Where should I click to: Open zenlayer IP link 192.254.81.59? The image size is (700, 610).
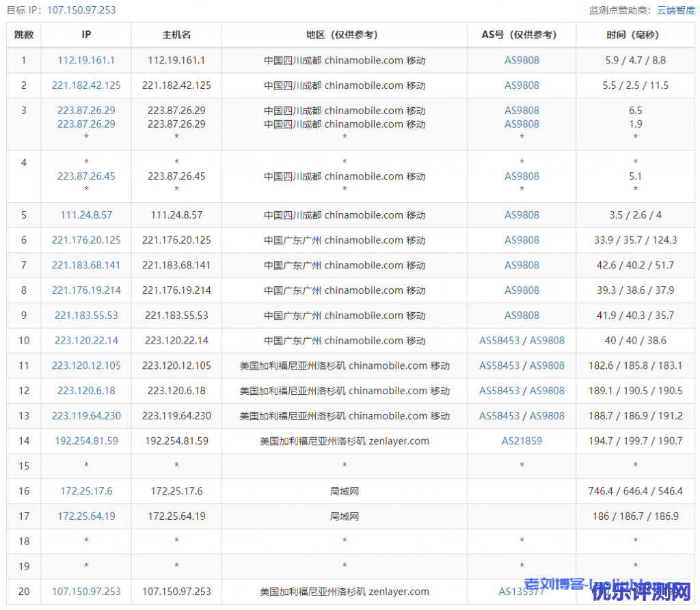(x=86, y=441)
